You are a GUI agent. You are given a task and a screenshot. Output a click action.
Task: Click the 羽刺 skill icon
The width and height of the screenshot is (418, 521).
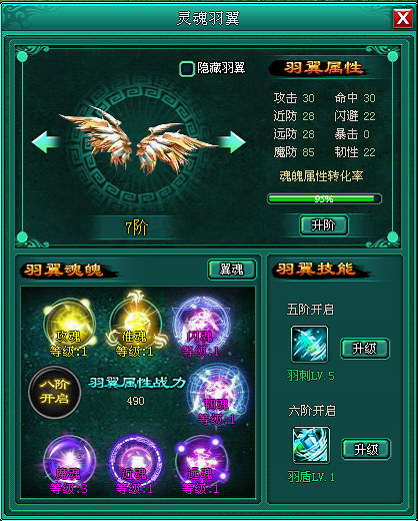click(309, 344)
